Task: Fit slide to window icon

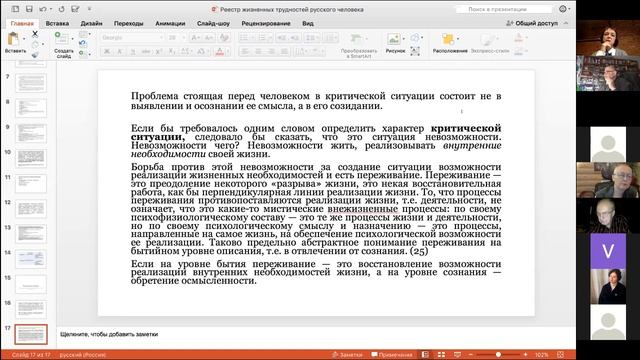Action: [x=561, y=355]
